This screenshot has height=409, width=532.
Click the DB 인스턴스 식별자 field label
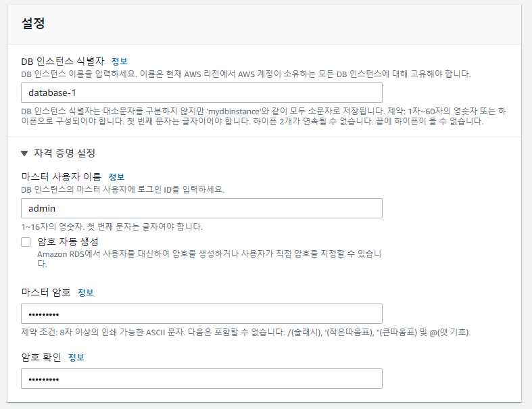tap(63, 61)
